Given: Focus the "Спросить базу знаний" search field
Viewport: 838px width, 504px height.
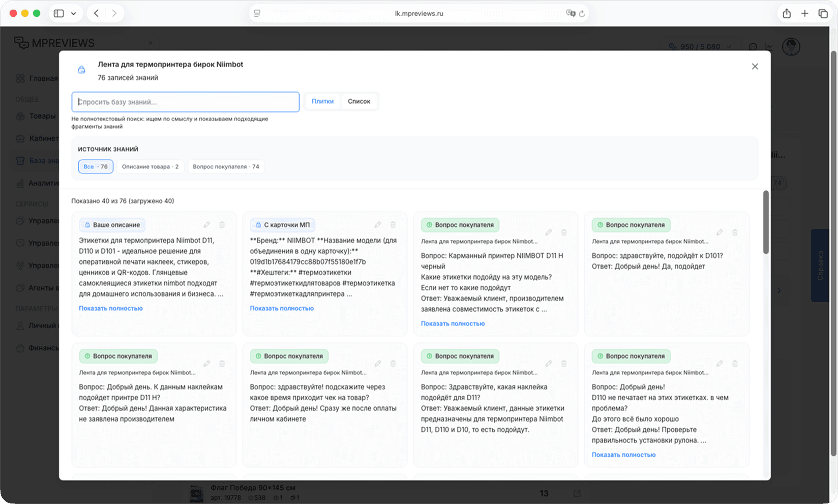Looking at the screenshot, I should (x=185, y=102).
